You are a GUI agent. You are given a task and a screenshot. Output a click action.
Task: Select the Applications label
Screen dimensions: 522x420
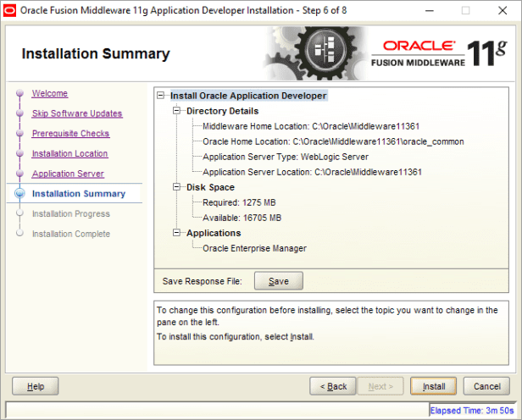tap(214, 233)
